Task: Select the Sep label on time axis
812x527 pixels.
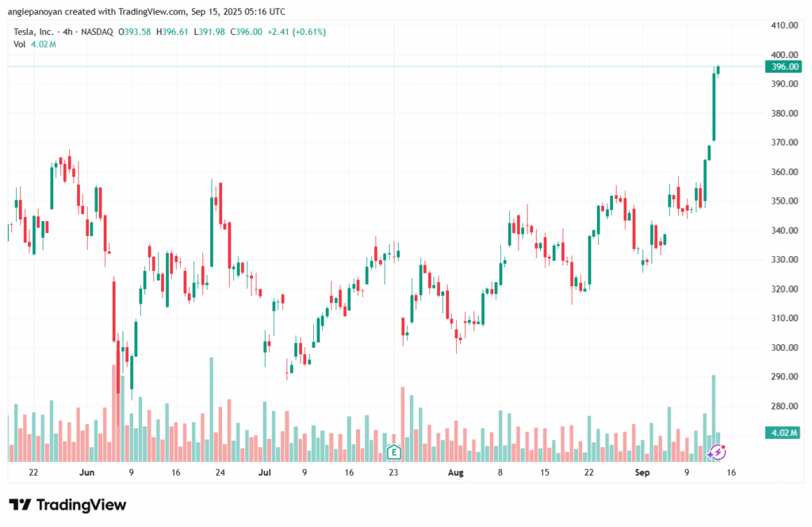Action: coord(642,472)
